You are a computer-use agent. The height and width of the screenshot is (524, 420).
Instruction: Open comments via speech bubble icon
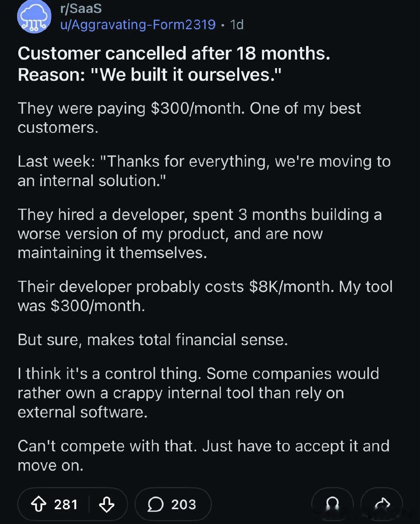[156, 504]
